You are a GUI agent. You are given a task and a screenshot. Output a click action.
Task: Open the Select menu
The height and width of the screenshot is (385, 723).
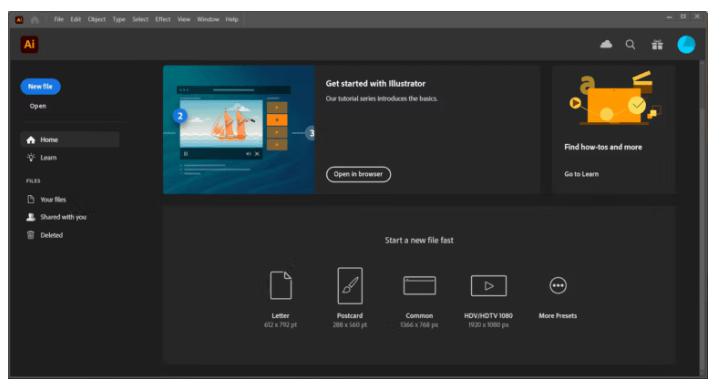pos(140,19)
